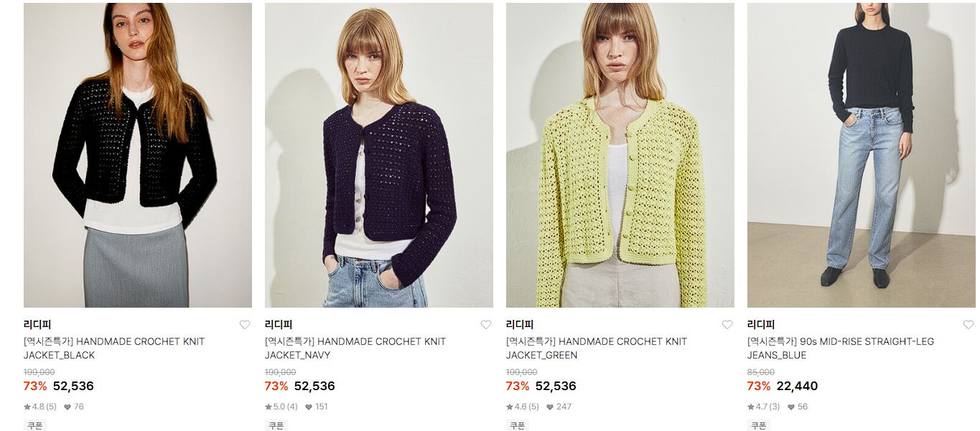
Task: Toggle heart on navy crochet jacket
Action: (x=486, y=325)
